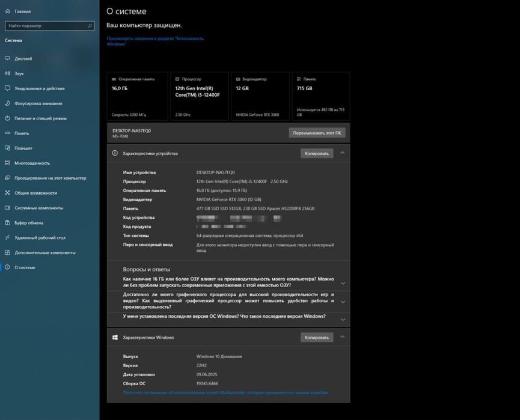Click the Видеоадаптер 12 GB card
Viewport: 520px width, 420px height.
click(260, 96)
